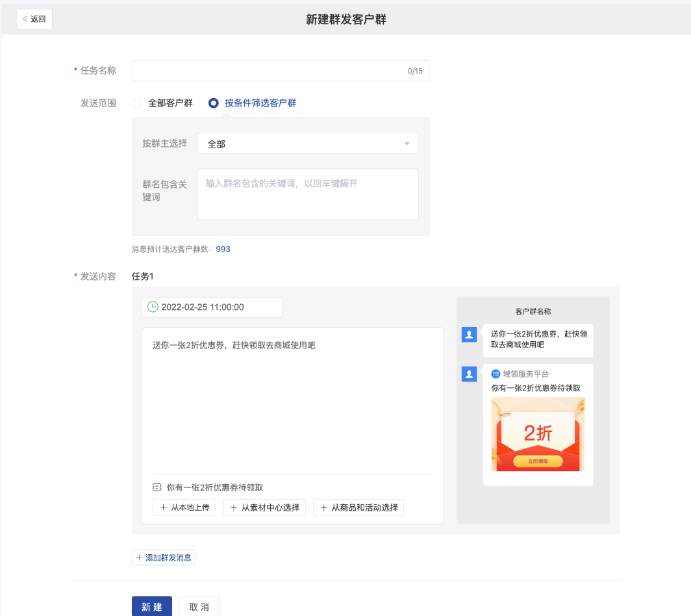The image size is (691, 616).
Task: Click the 任务1 label
Action: pyautogui.click(x=142, y=276)
